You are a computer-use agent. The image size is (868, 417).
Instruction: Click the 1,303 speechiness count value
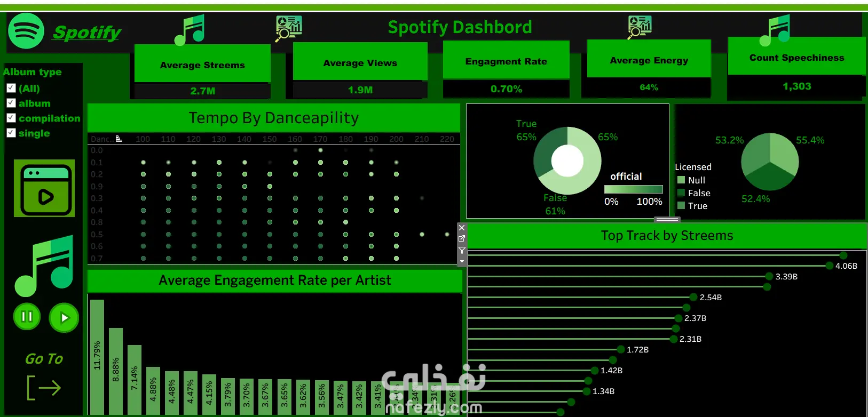(797, 86)
